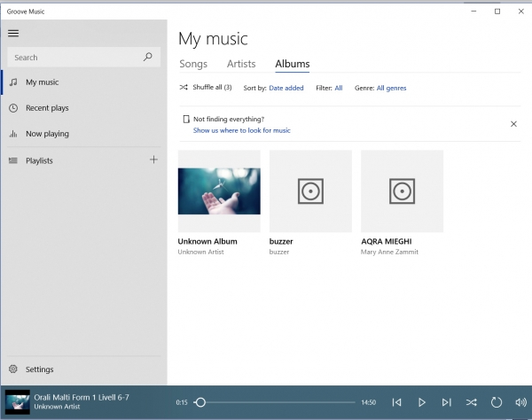Open the Filter All dropdown
Screen dimensions: 532x420
(339, 88)
